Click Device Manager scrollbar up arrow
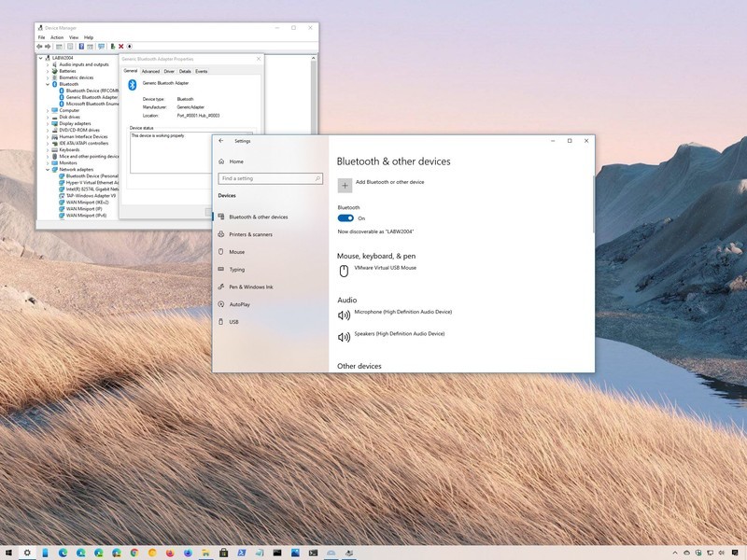This screenshot has width=747, height=560. (314, 58)
